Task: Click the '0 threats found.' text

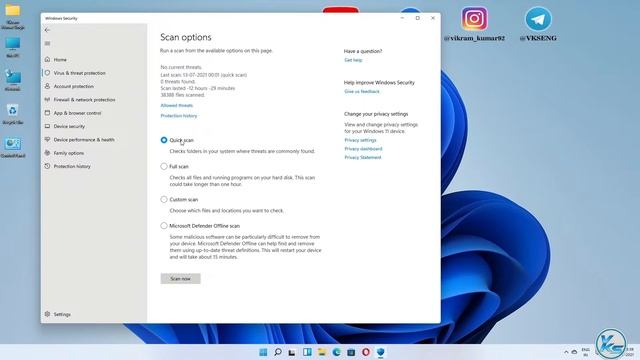Action: (x=178, y=82)
